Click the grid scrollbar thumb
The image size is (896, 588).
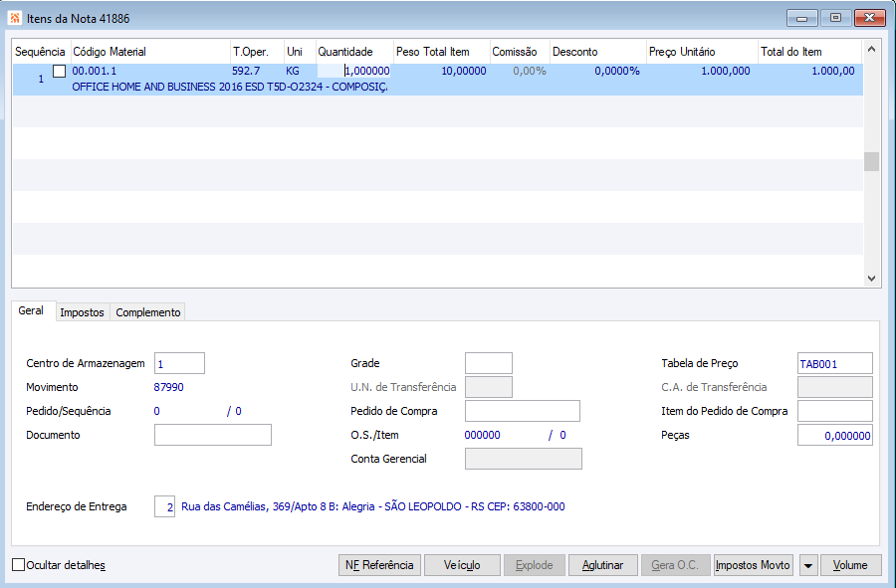871,161
